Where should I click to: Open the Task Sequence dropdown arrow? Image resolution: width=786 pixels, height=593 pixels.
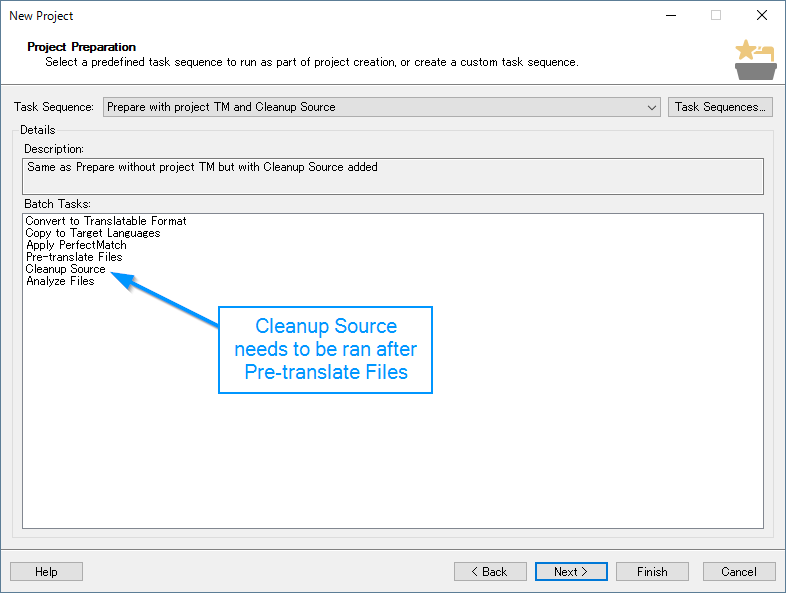click(x=651, y=107)
